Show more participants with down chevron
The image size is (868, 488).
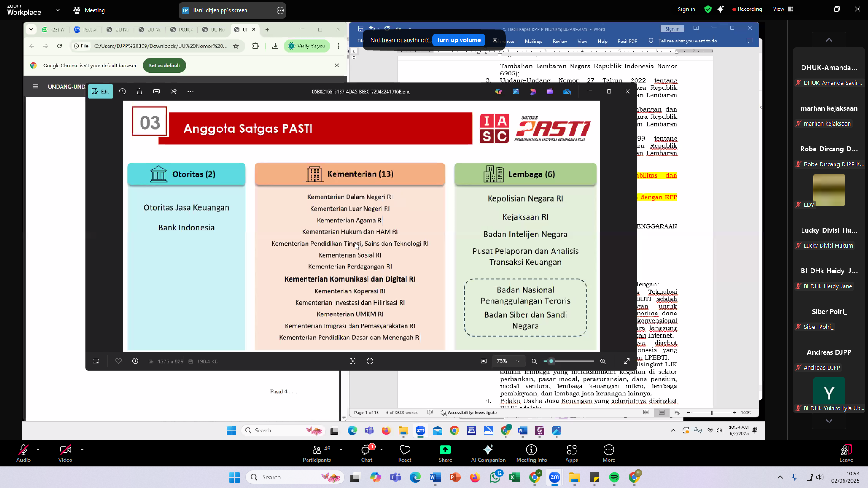point(829,421)
